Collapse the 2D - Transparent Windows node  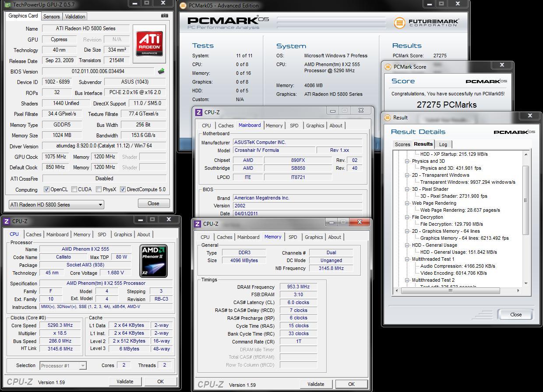click(407, 175)
